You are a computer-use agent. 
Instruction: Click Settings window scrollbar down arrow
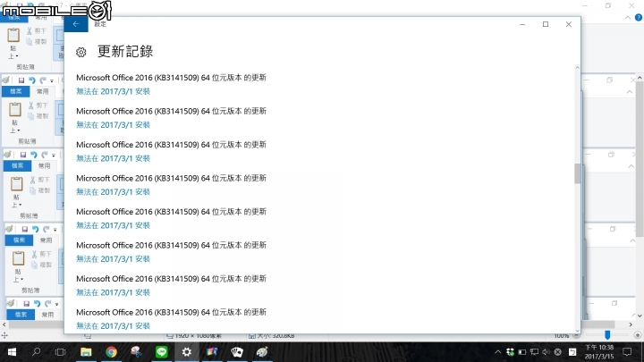point(578,331)
